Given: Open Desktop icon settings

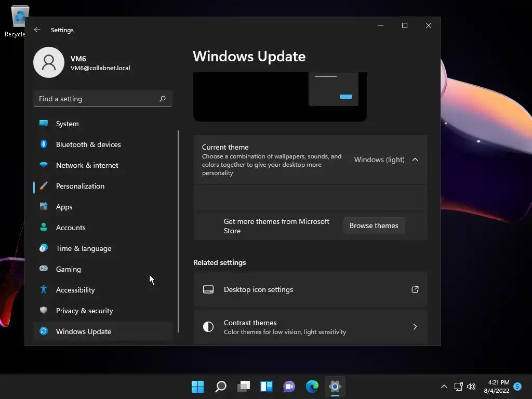Looking at the screenshot, I should (x=311, y=289).
